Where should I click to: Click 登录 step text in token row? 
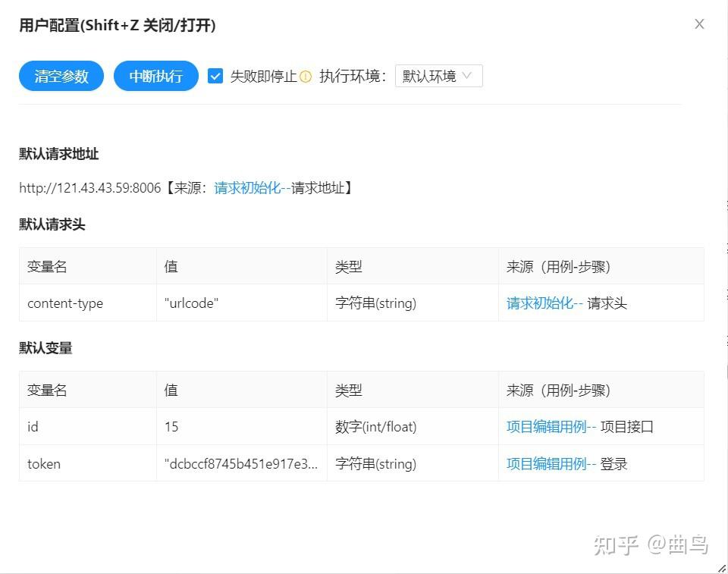(x=613, y=463)
